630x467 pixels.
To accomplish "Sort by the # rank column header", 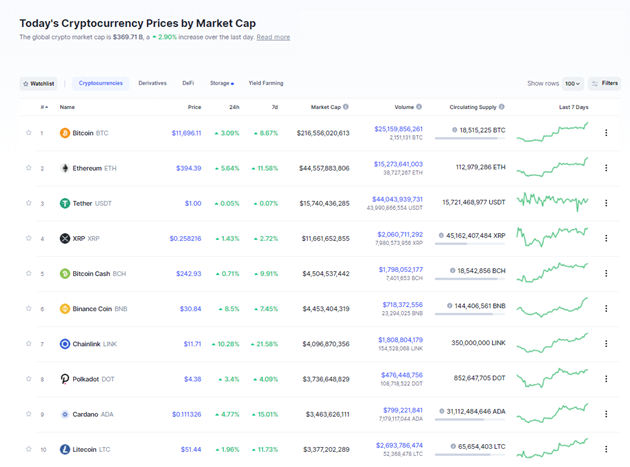I will 44,107.
